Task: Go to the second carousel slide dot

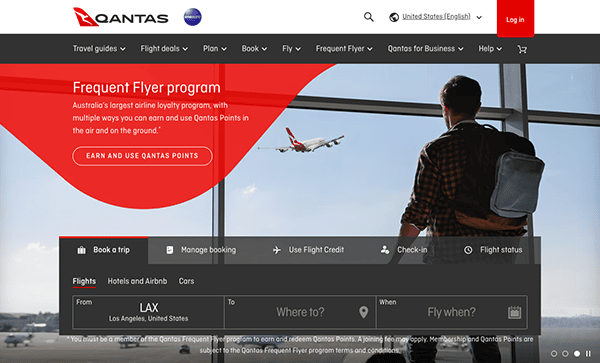Action: pyautogui.click(x=565, y=354)
